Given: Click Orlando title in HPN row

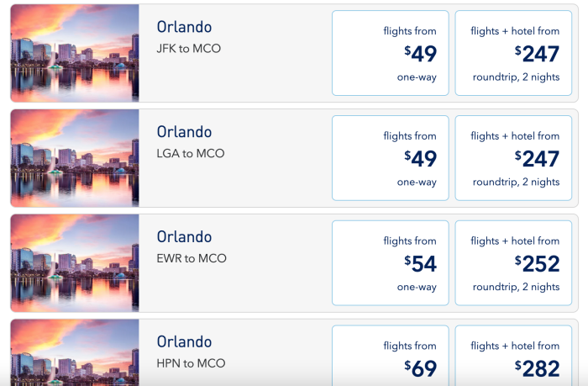Looking at the screenshot, I should pos(184,342).
